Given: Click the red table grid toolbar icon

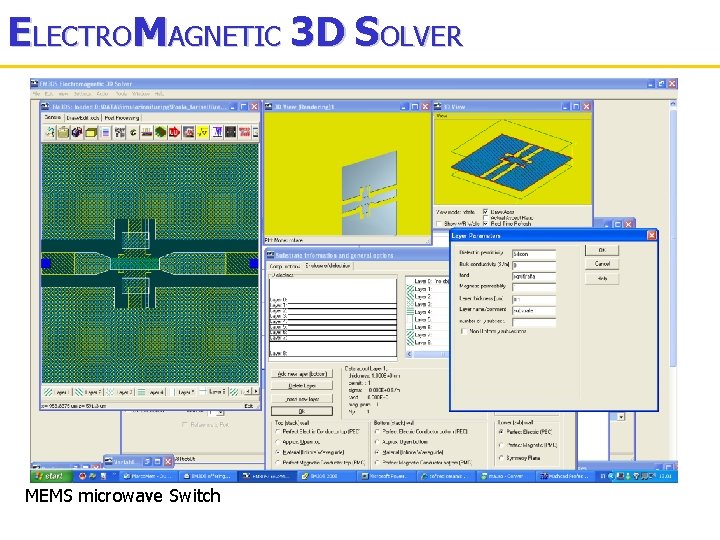Looking at the screenshot, I should point(244,133).
